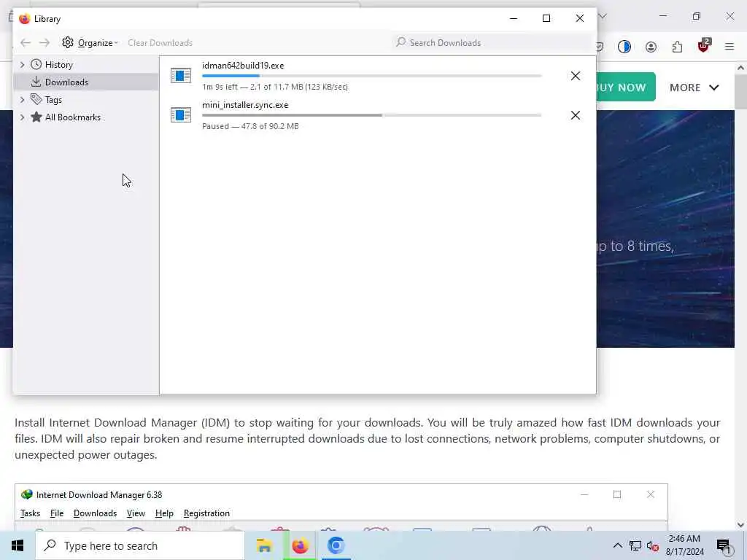Click mini_installer.sync.exe progress bar

(371, 115)
